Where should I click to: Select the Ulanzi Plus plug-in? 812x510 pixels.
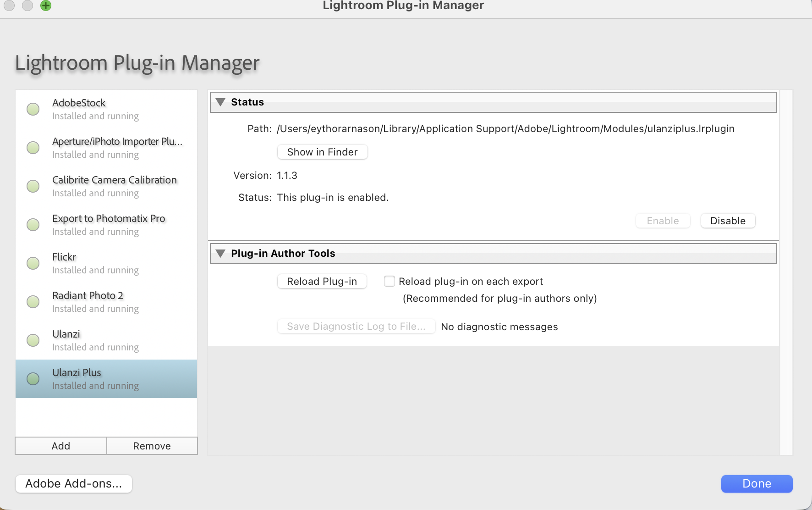[106, 379]
